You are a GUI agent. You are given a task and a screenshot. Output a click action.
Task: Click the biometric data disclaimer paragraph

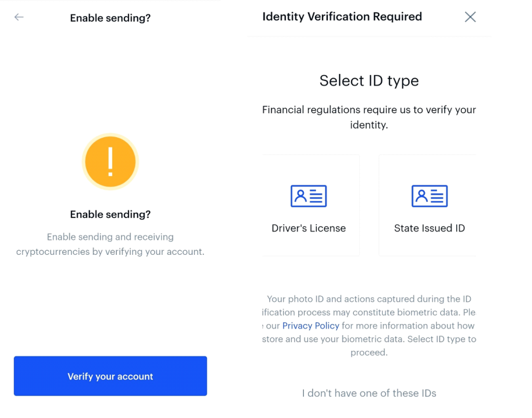(x=369, y=325)
